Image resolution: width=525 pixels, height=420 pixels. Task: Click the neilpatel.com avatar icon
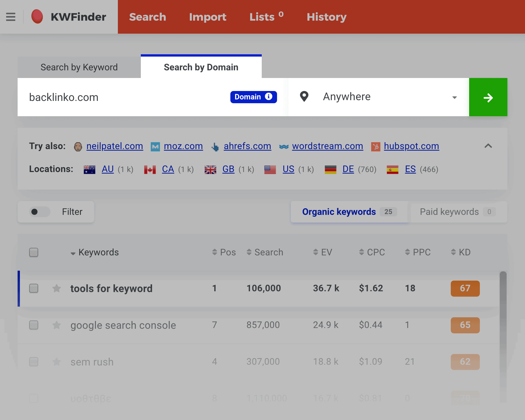coord(78,147)
